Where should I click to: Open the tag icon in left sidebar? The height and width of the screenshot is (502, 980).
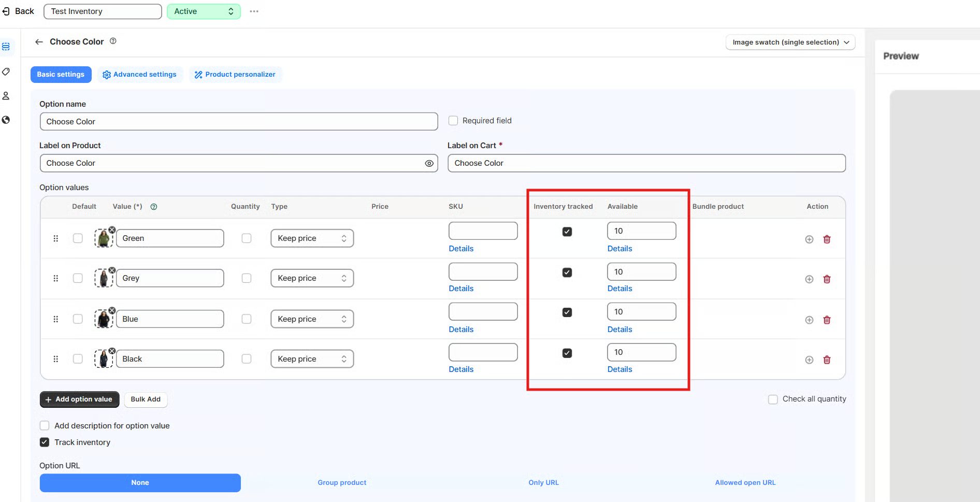6,71
